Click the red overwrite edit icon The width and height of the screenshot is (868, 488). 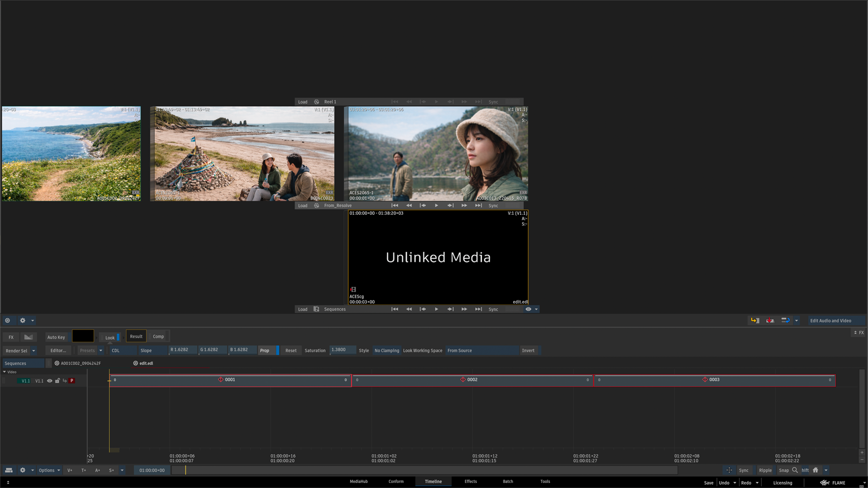point(770,320)
